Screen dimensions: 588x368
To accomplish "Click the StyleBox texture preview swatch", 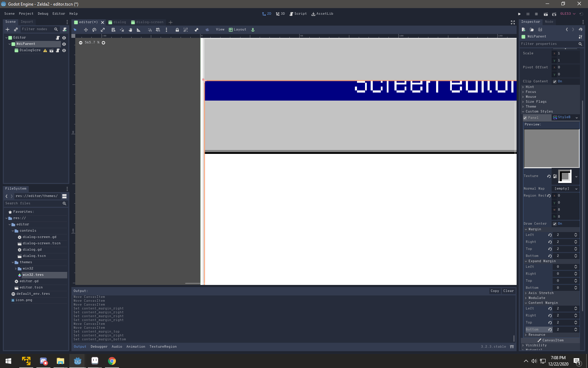I will pos(565,176).
